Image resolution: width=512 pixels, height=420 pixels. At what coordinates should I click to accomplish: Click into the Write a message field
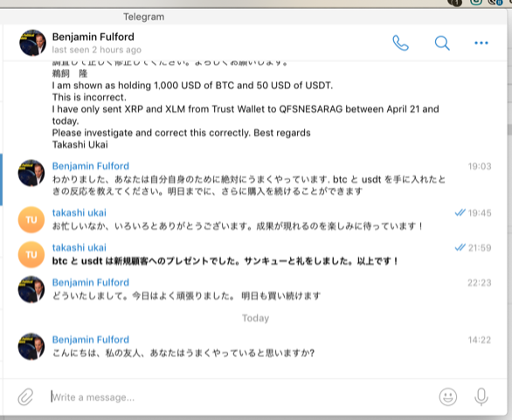(x=242, y=397)
